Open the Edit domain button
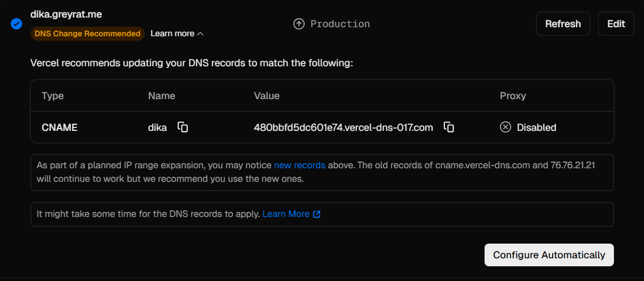Screen dimensions: 644x281 616,24
